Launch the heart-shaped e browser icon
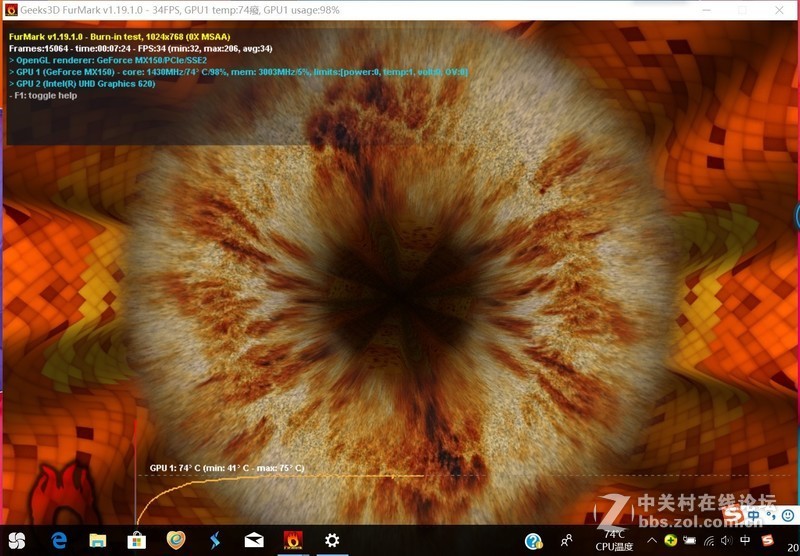800x556 pixels. [176, 540]
